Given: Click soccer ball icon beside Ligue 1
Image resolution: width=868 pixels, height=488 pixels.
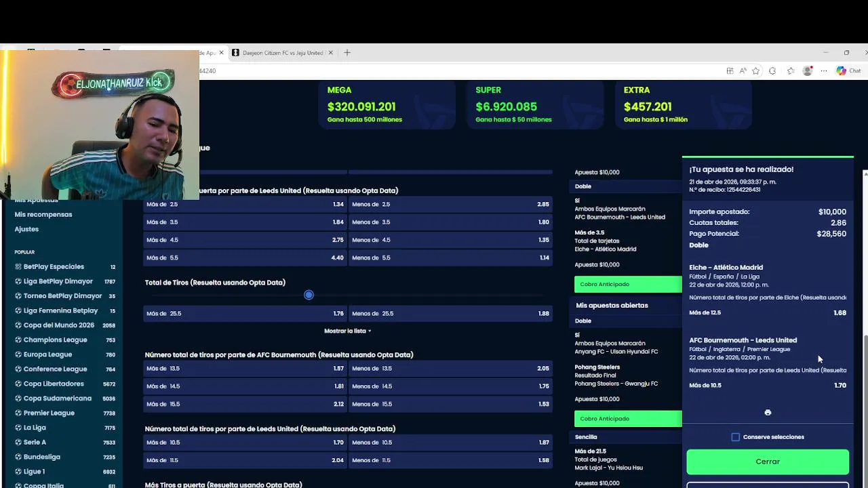Looking at the screenshot, I should [18, 472].
